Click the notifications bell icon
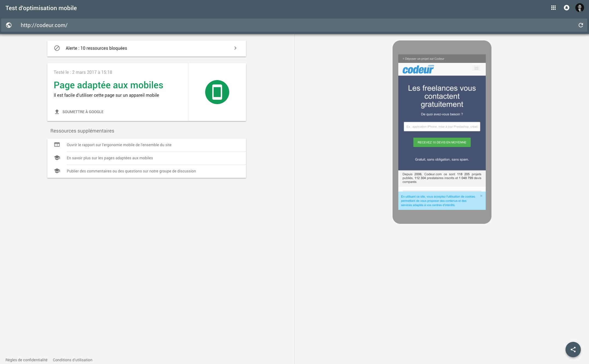This screenshot has width=589, height=364. click(x=566, y=8)
